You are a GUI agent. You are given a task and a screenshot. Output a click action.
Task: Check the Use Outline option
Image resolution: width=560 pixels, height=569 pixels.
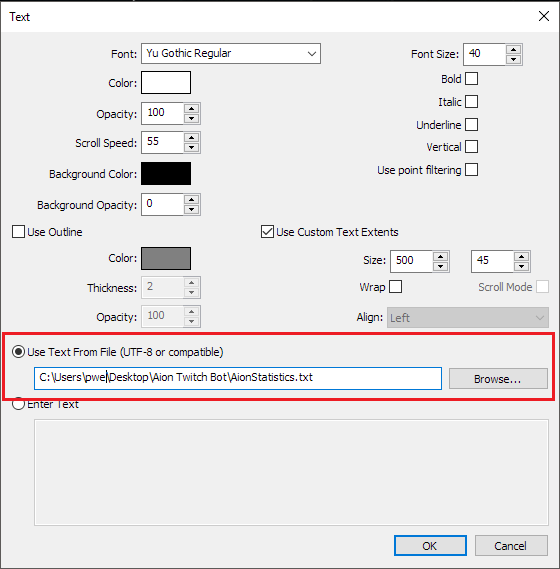pos(19,232)
